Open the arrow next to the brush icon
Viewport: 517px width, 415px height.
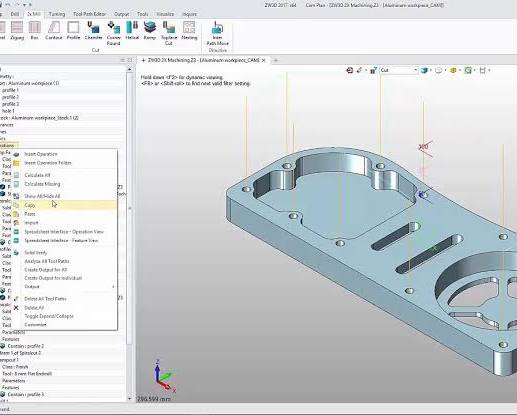coord(366,70)
